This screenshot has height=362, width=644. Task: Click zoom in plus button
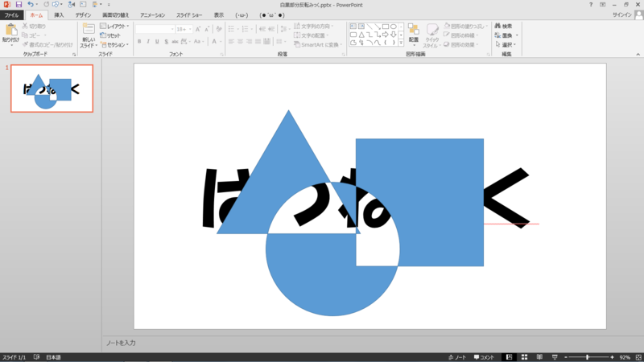point(612,357)
